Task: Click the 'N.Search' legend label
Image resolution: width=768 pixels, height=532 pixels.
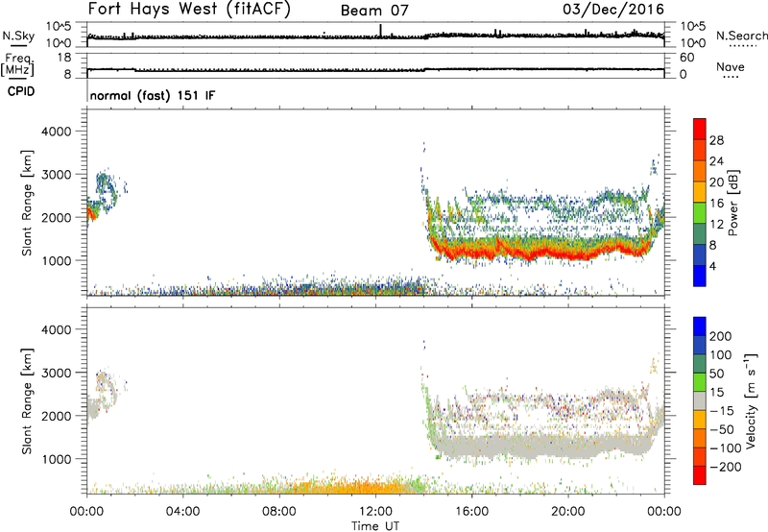Action: point(742,36)
